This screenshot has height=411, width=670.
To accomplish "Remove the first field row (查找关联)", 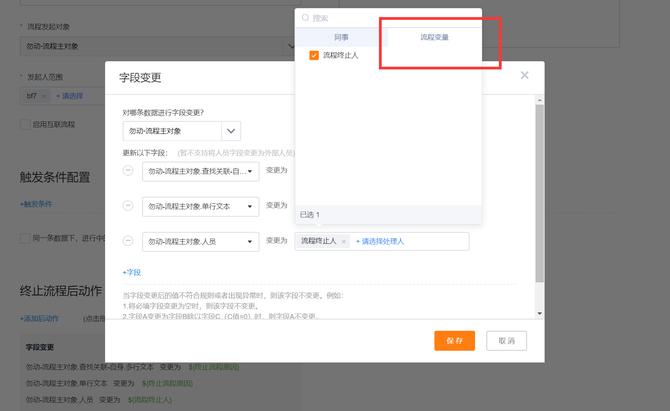I will (127, 171).
